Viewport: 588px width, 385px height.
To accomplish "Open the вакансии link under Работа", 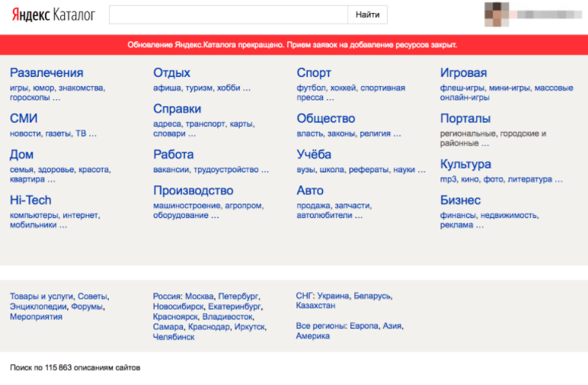I will pos(171,169).
